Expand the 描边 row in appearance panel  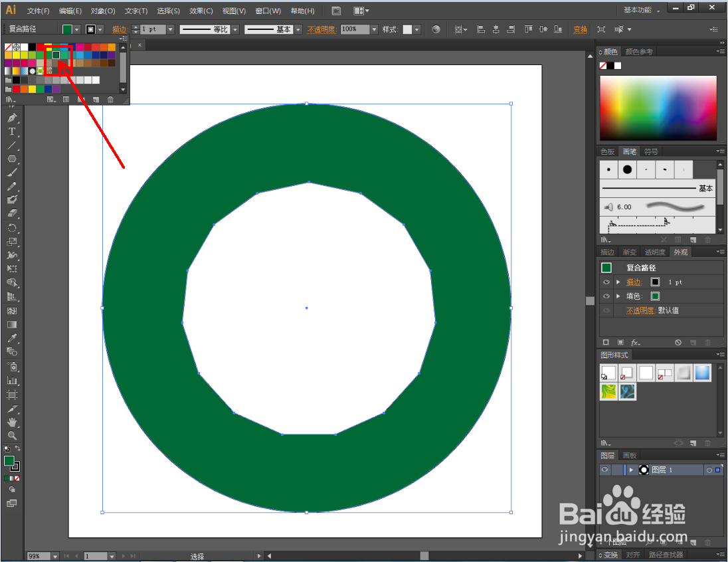[x=618, y=282]
